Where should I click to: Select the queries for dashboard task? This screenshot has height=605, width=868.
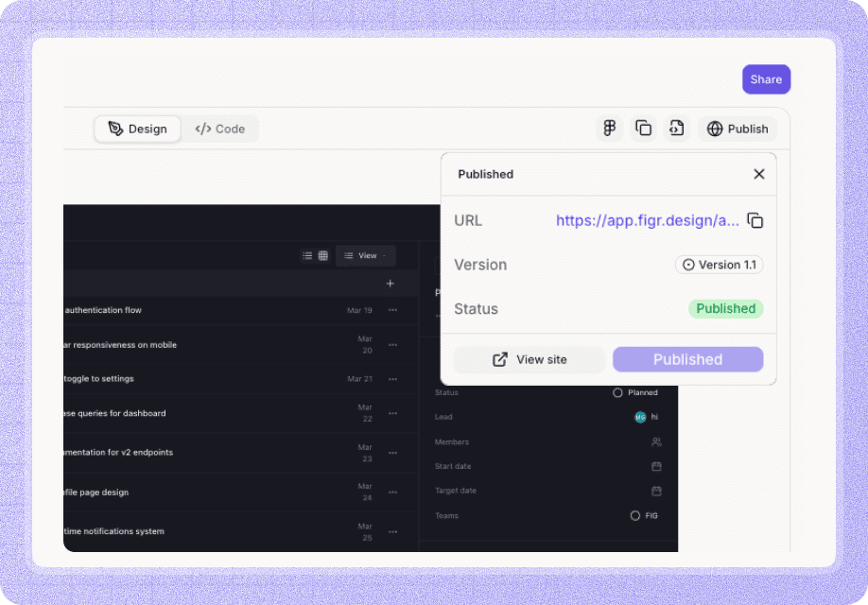pyautogui.click(x=241, y=413)
